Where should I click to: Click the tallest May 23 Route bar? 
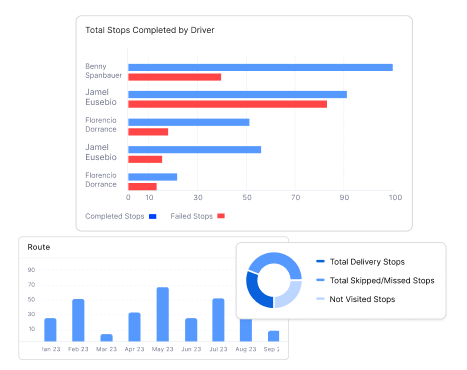[x=163, y=314]
